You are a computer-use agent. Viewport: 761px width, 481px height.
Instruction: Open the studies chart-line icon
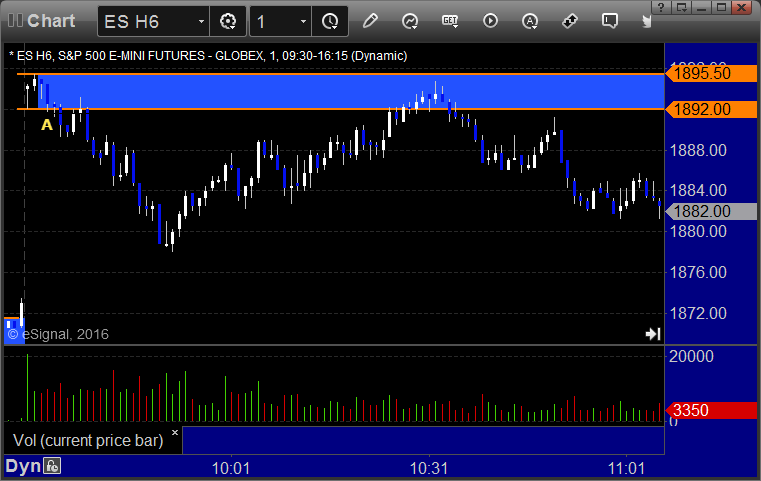click(x=410, y=21)
